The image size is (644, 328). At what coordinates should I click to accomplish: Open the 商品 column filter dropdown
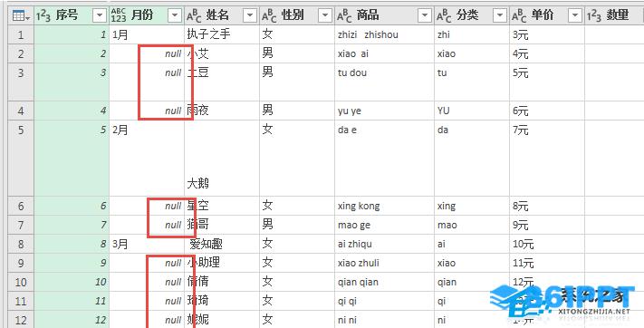click(425, 15)
